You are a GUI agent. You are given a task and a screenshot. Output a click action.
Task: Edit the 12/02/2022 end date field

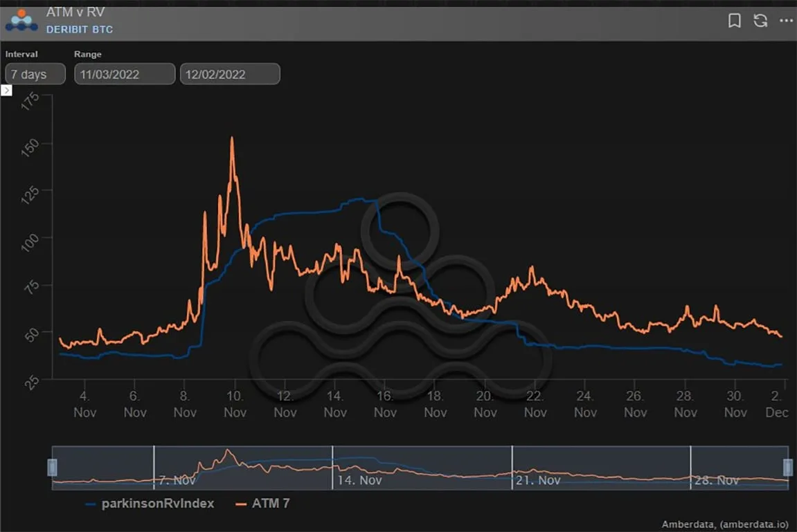pos(230,74)
